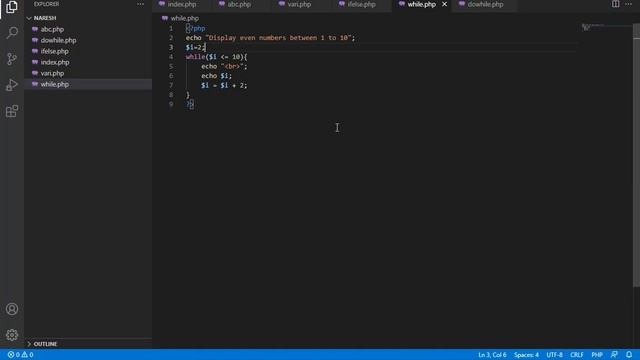The width and height of the screenshot is (640, 360).
Task: Show errors and warnings in status bar
Action: pos(20,355)
